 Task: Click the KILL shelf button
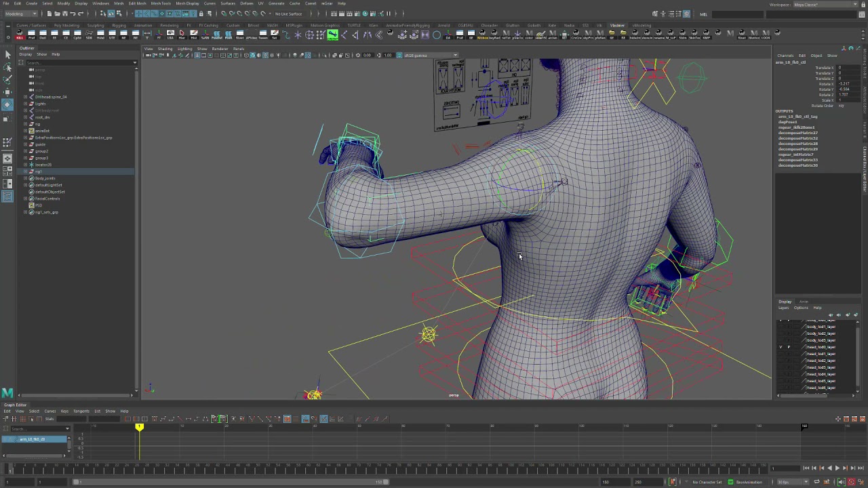pos(20,35)
